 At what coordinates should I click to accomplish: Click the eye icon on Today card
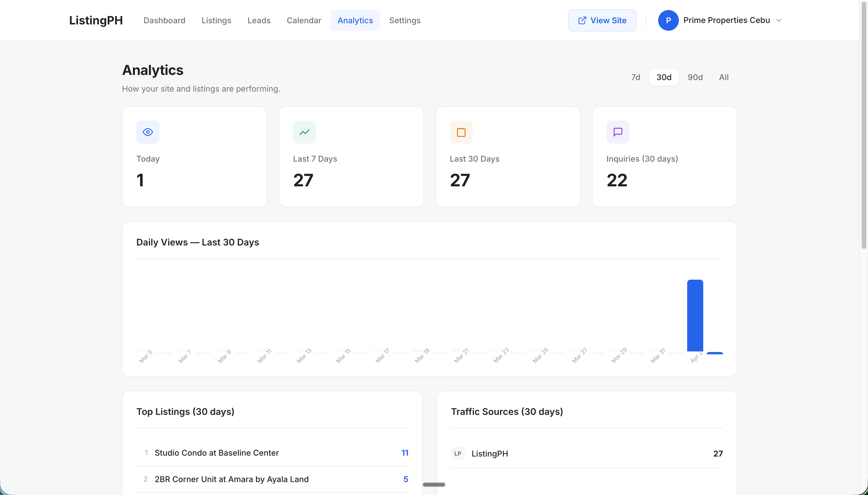tap(148, 132)
